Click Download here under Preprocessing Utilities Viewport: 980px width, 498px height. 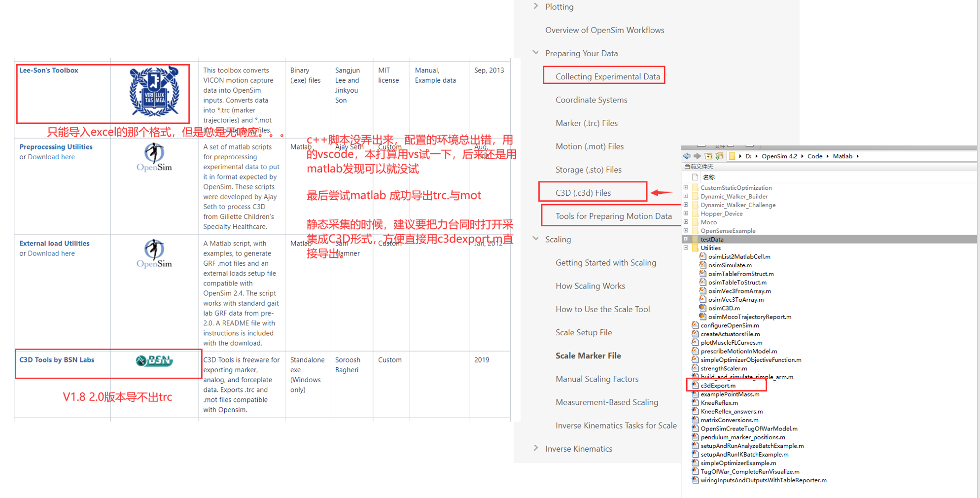(x=51, y=157)
